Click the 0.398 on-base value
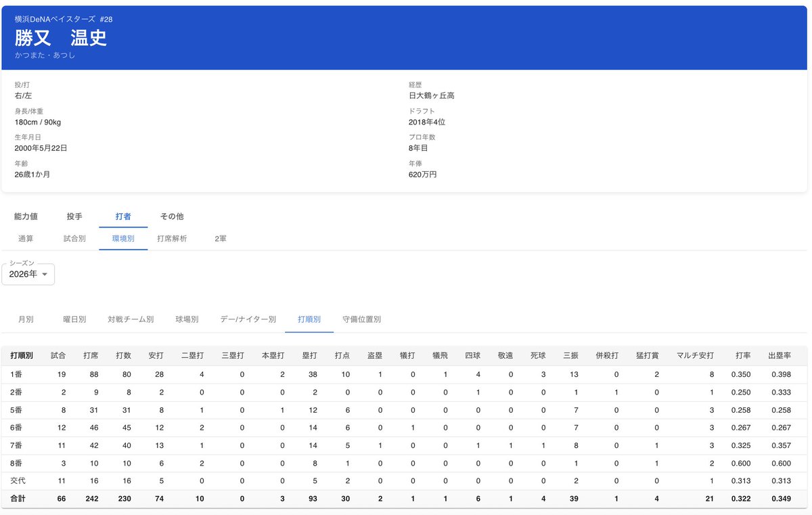812x515 pixels. click(x=780, y=374)
